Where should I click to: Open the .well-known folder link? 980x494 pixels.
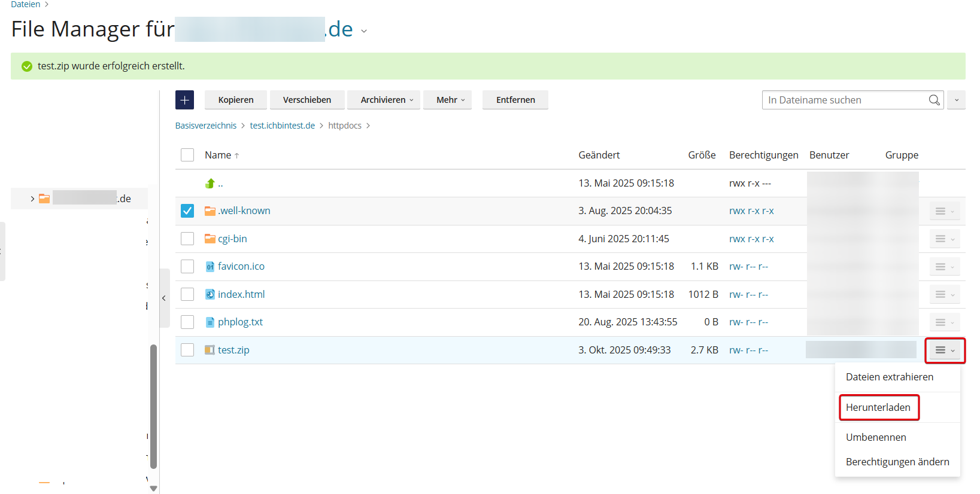click(x=244, y=211)
